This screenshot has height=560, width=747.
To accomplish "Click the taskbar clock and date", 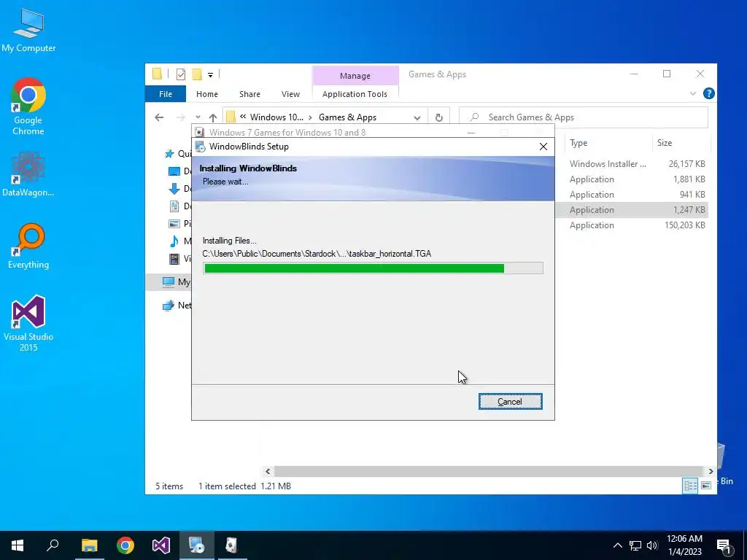I will 684,545.
